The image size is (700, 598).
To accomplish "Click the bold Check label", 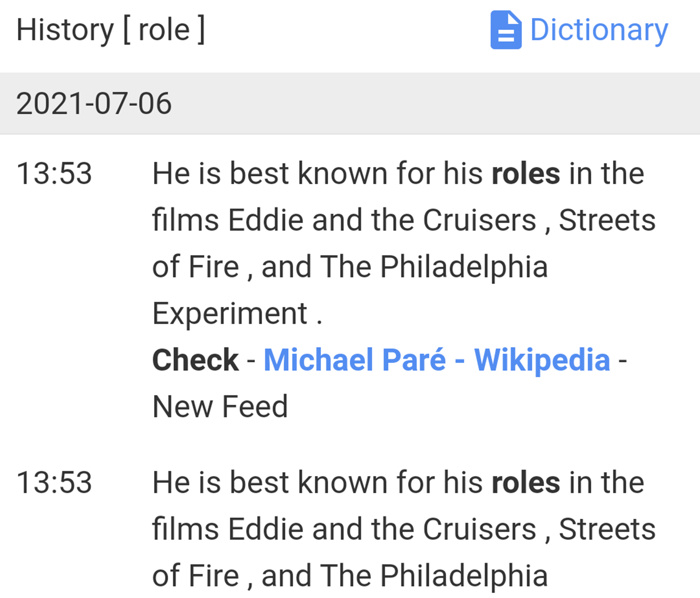I will pyautogui.click(x=196, y=360).
